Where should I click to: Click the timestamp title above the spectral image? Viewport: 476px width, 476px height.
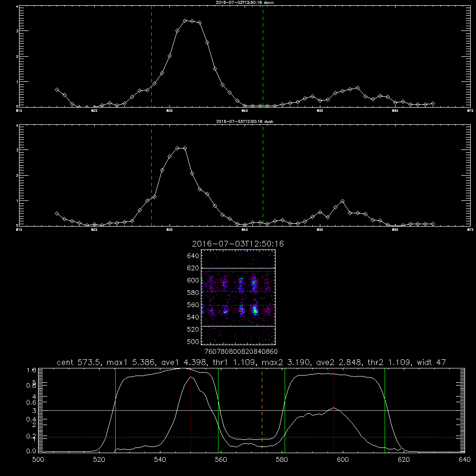238,244
